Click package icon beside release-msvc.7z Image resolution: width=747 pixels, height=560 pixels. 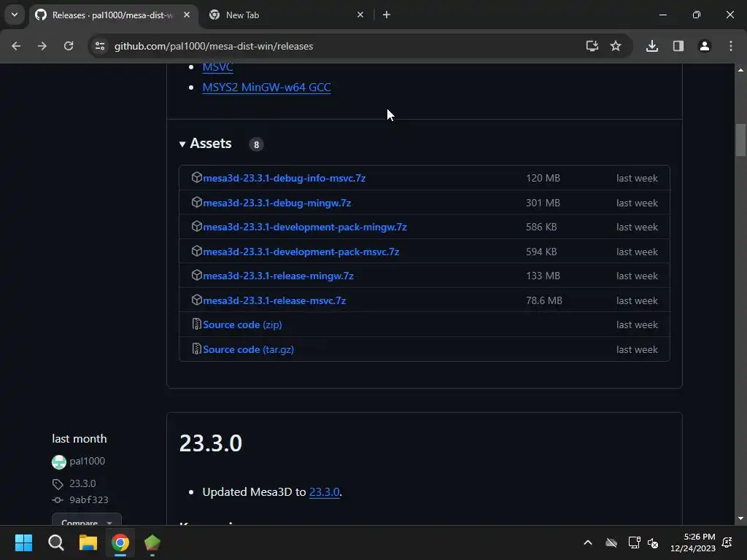click(x=197, y=300)
